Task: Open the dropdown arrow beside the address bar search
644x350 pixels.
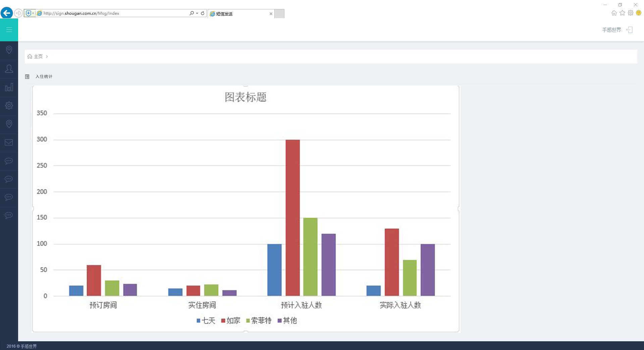Action: (197, 13)
